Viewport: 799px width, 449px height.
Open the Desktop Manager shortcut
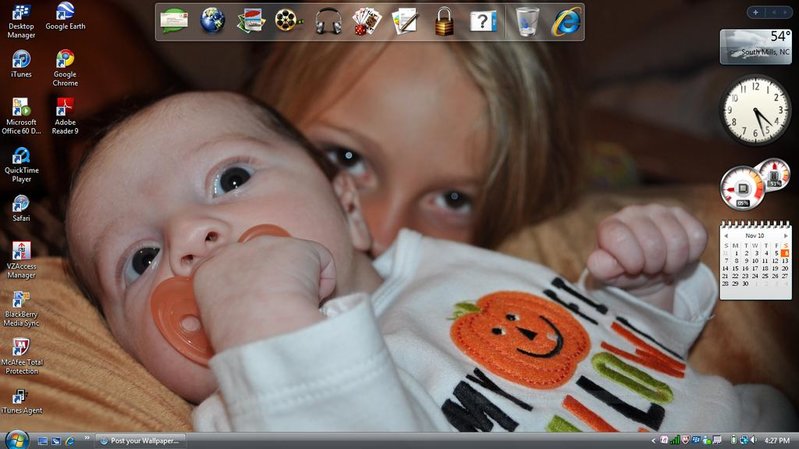(21, 21)
